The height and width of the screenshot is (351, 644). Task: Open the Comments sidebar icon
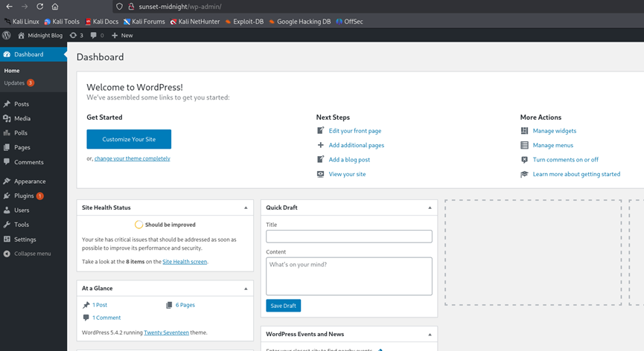pos(7,161)
